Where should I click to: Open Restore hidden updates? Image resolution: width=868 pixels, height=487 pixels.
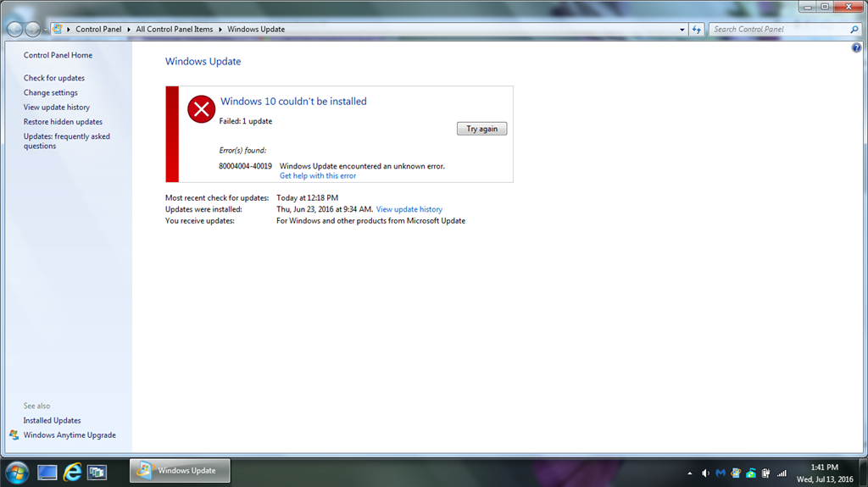click(x=63, y=122)
